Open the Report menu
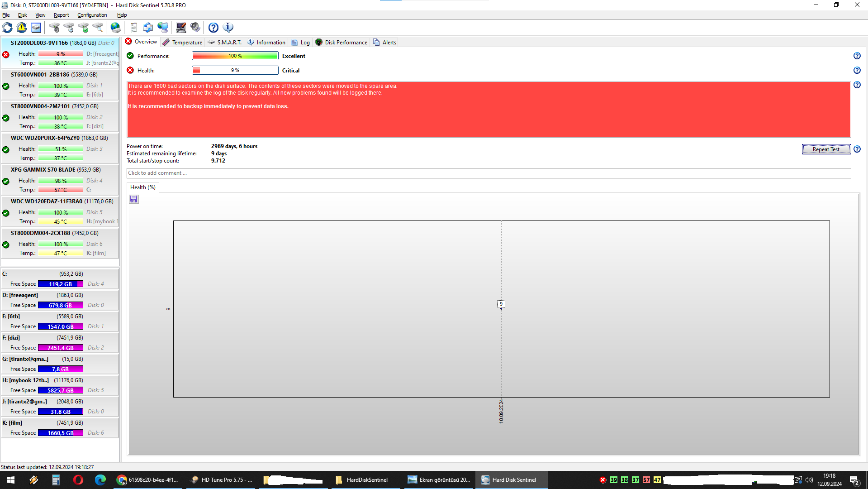The height and width of the screenshot is (489, 868). [x=62, y=15]
